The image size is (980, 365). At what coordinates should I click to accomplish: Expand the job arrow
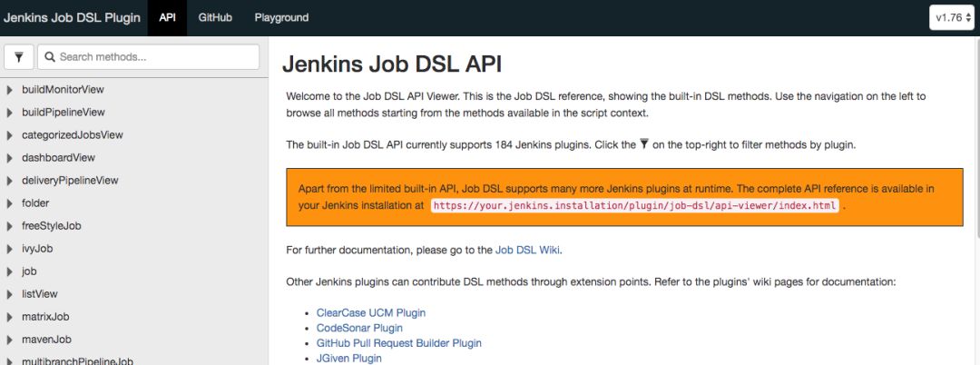tap(9, 271)
